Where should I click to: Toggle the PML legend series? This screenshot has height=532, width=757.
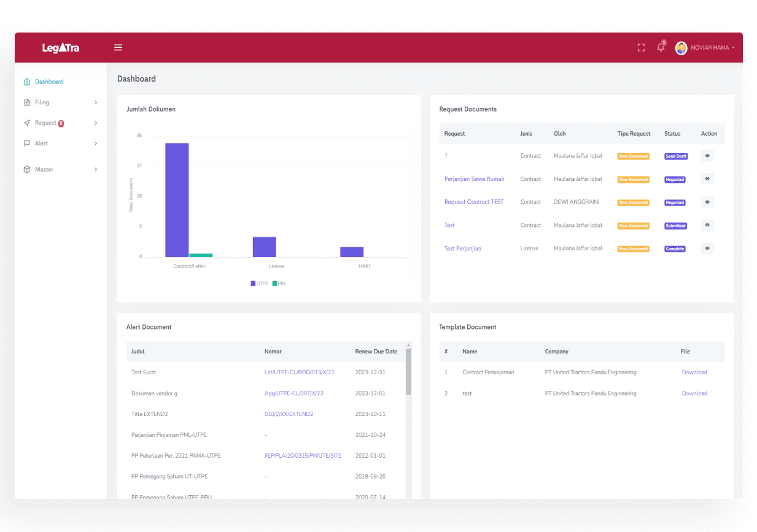280,283
